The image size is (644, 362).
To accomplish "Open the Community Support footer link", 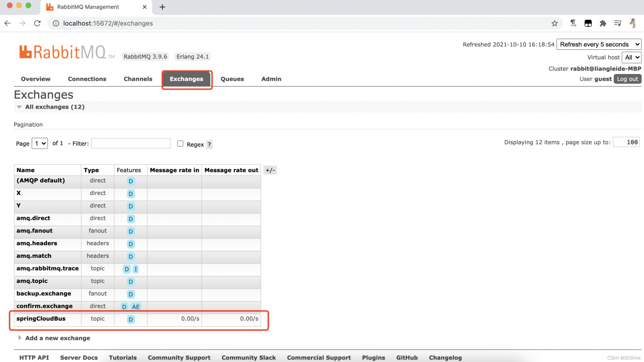I will [179, 357].
